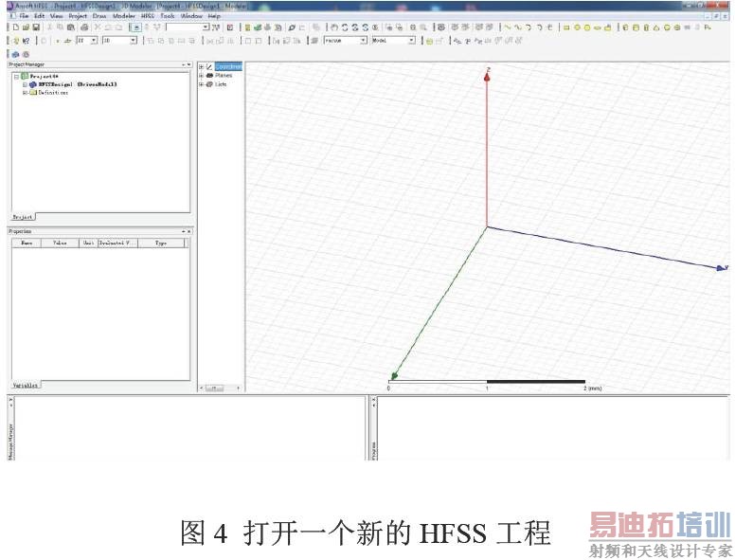Collapse the Project4 tree node
Screen dimensions: 735x560
[16, 77]
